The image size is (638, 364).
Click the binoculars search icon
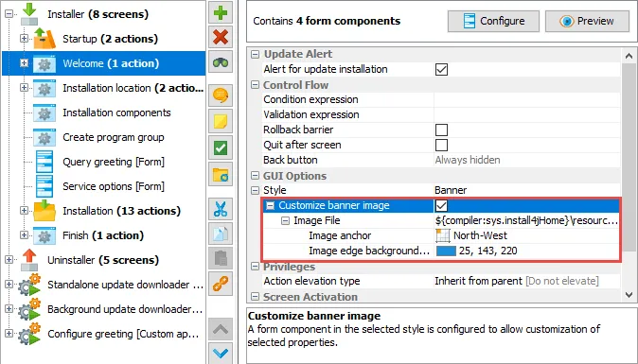(x=221, y=62)
